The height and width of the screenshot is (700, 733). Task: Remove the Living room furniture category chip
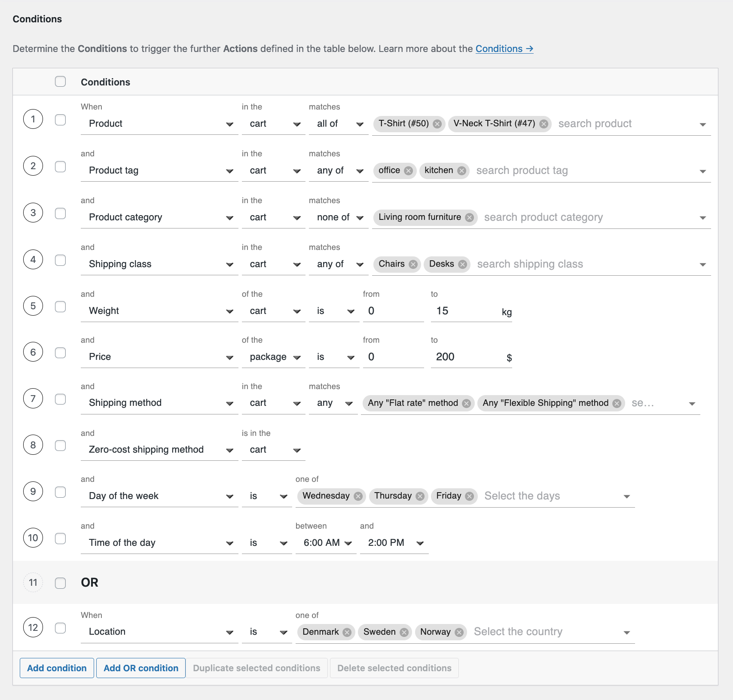click(x=469, y=217)
